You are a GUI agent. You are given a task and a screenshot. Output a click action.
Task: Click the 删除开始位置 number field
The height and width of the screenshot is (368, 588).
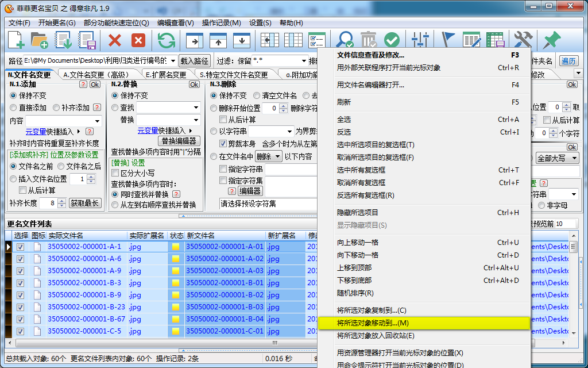coord(271,108)
